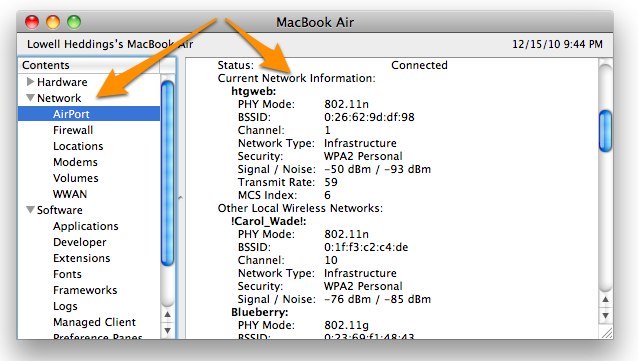The image size is (638, 361).
Task: Show the Applications list under Software
Action: click(85, 226)
